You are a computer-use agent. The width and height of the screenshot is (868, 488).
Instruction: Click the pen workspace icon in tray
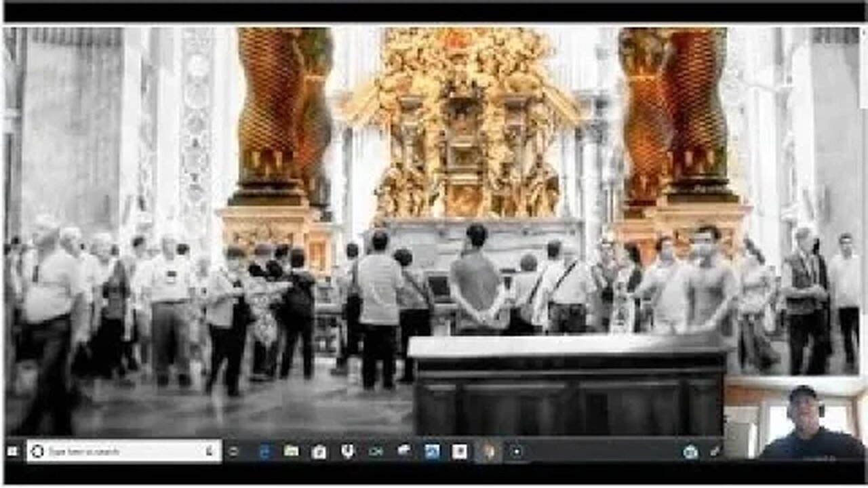point(715,451)
